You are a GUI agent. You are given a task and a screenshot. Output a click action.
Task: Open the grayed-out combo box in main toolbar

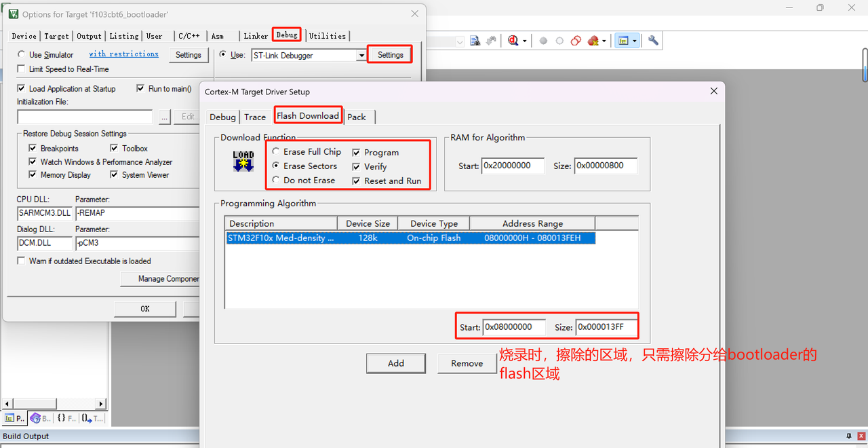[460, 41]
